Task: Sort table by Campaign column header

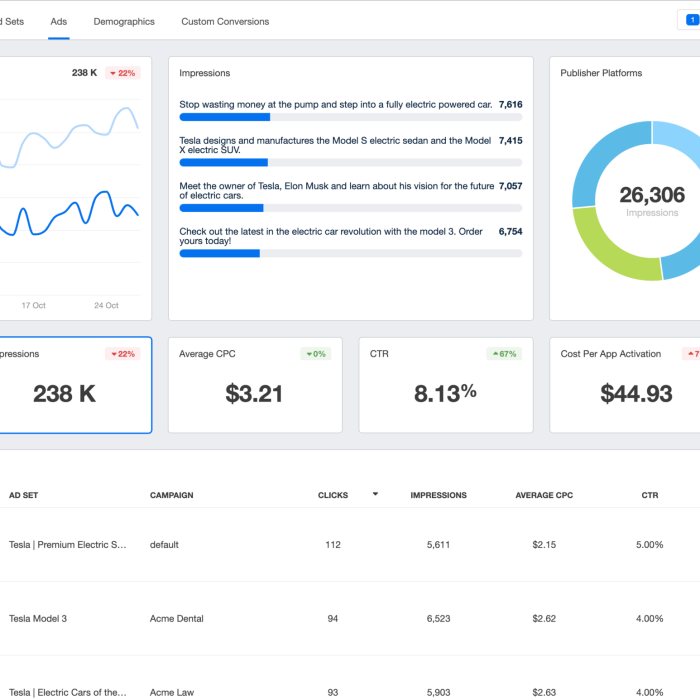Action: [171, 495]
